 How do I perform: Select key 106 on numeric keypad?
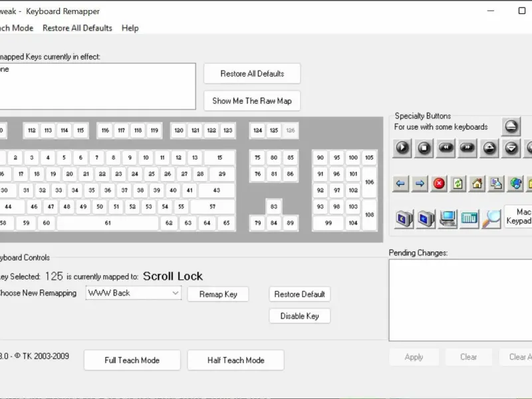(x=370, y=182)
